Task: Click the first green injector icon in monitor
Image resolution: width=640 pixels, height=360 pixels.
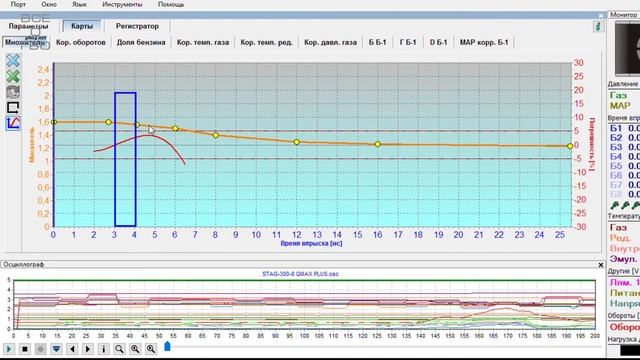Action: click(615, 205)
